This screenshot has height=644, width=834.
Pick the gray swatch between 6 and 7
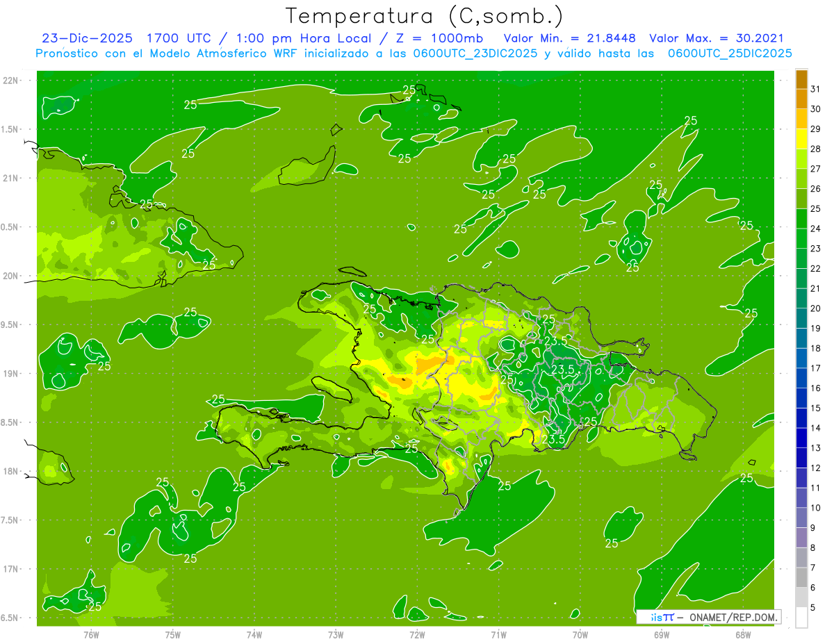[x=801, y=578]
